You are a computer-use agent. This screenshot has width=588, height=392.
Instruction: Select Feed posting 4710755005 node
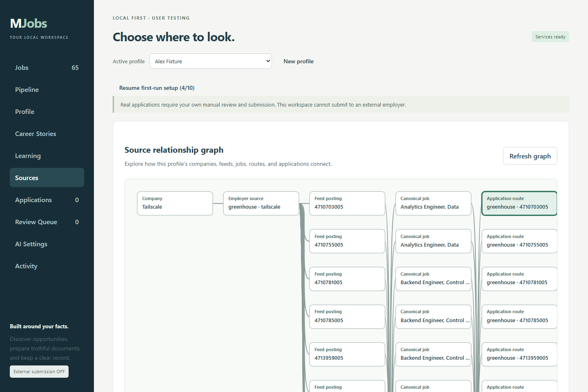tap(347, 241)
